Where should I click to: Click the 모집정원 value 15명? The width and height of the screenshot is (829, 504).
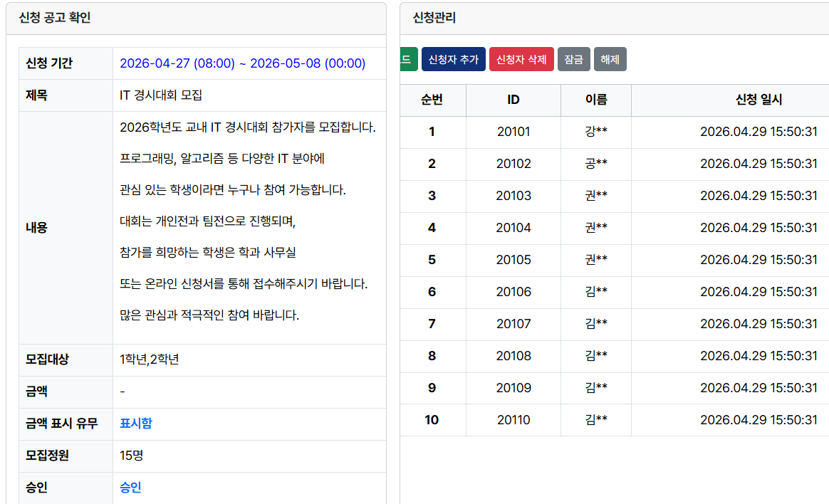pyautogui.click(x=131, y=456)
